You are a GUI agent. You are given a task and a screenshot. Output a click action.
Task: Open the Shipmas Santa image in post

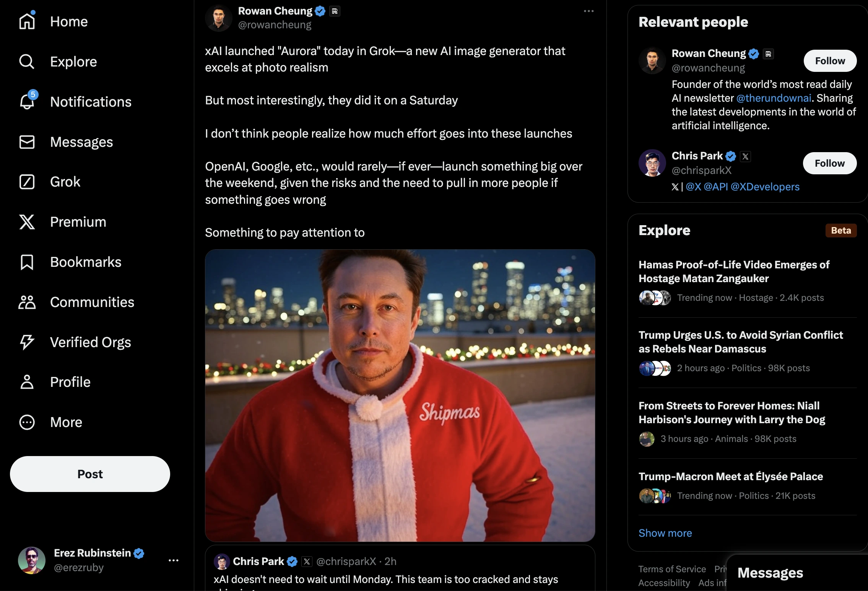coord(400,395)
